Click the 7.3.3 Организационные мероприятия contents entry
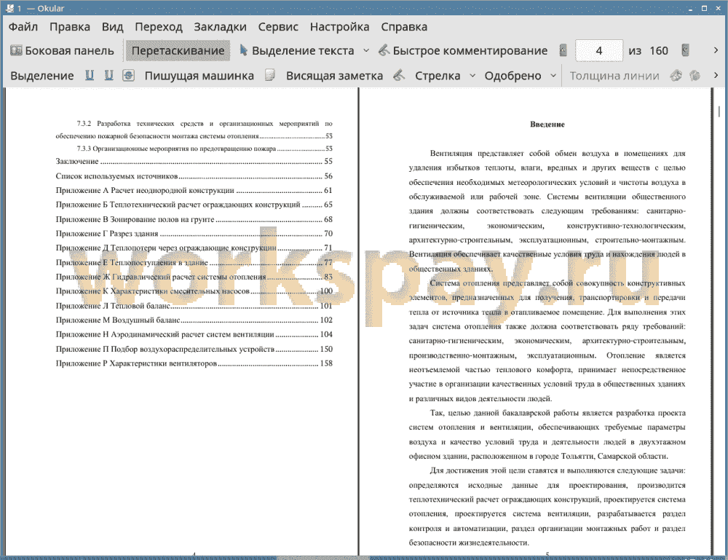728x560 pixels. 205,149
